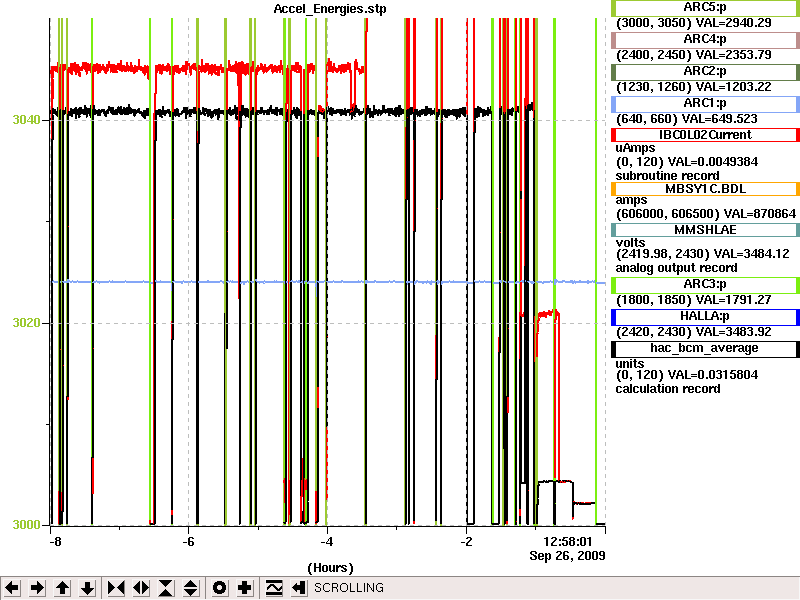Click the VAL=0.0315804 reading under hac_bcm_average
This screenshot has width=800, height=600.
coord(713,374)
